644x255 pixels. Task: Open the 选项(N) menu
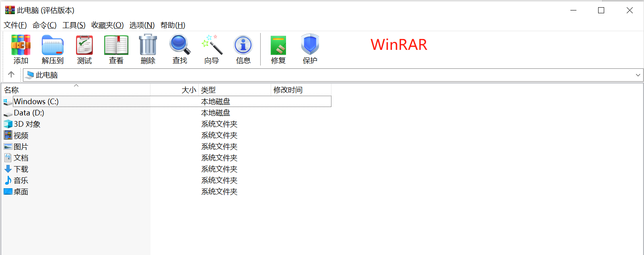tap(142, 25)
